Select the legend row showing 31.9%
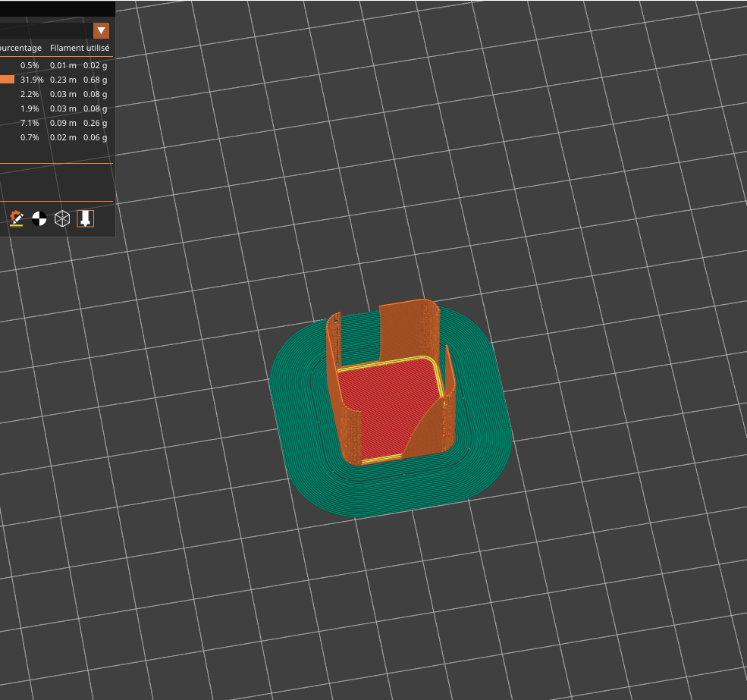747x700 pixels. pyautogui.click(x=56, y=80)
